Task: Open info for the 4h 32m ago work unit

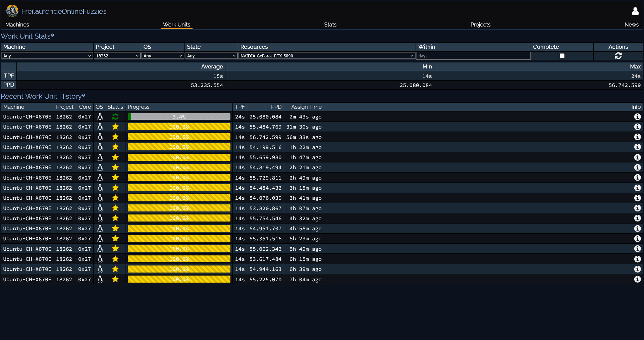Action: click(637, 218)
